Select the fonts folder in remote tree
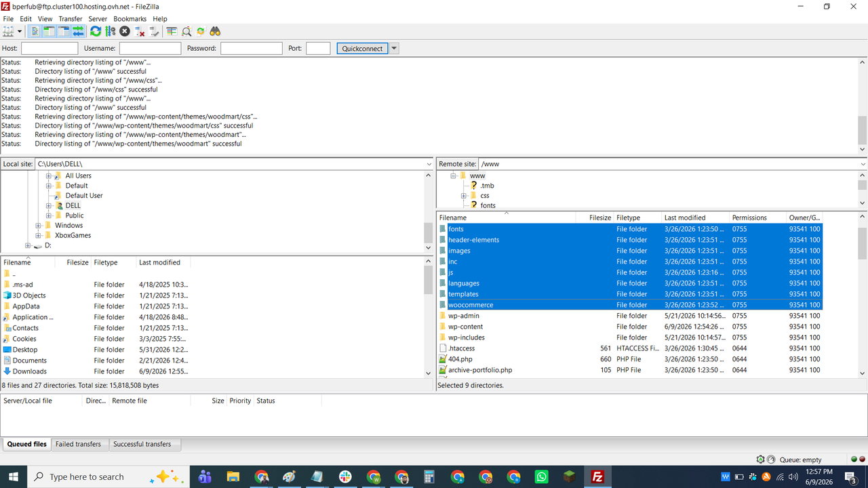868x488 pixels. coord(488,205)
